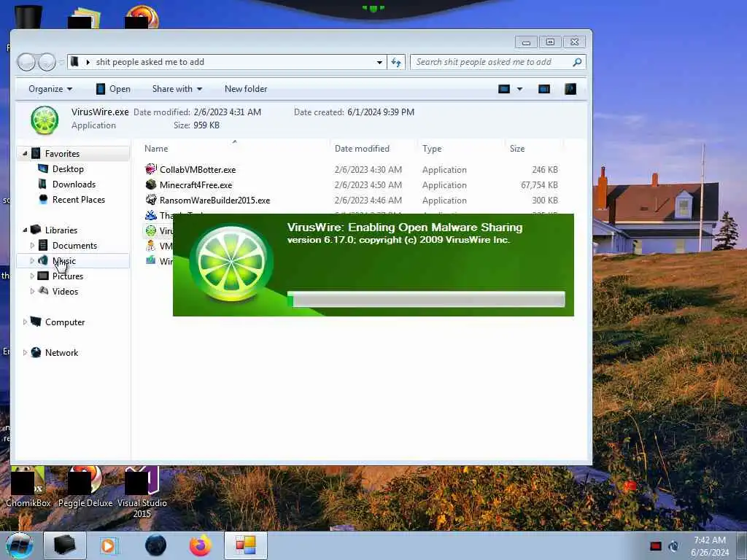This screenshot has height=560, width=747.
Task: Click the RansomWareBuilder2015.exe file icon
Action: point(151,200)
